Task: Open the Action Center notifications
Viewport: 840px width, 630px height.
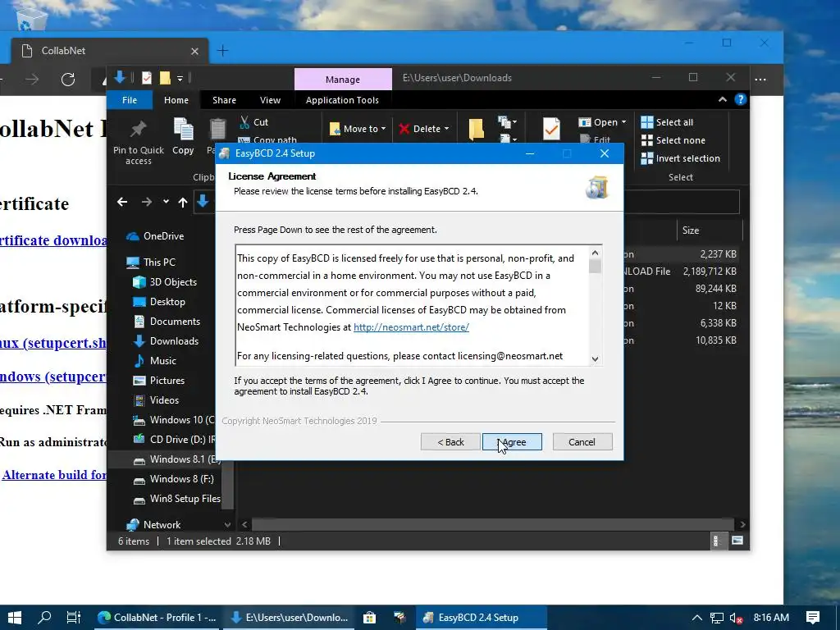Action: point(813,618)
